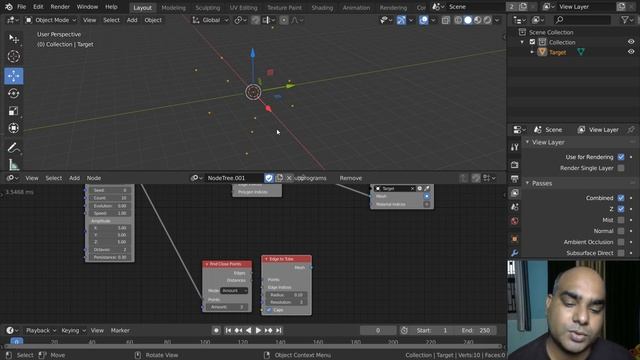The height and width of the screenshot is (360, 640).
Task: Jump to timeline start frame
Action: pos(228,330)
